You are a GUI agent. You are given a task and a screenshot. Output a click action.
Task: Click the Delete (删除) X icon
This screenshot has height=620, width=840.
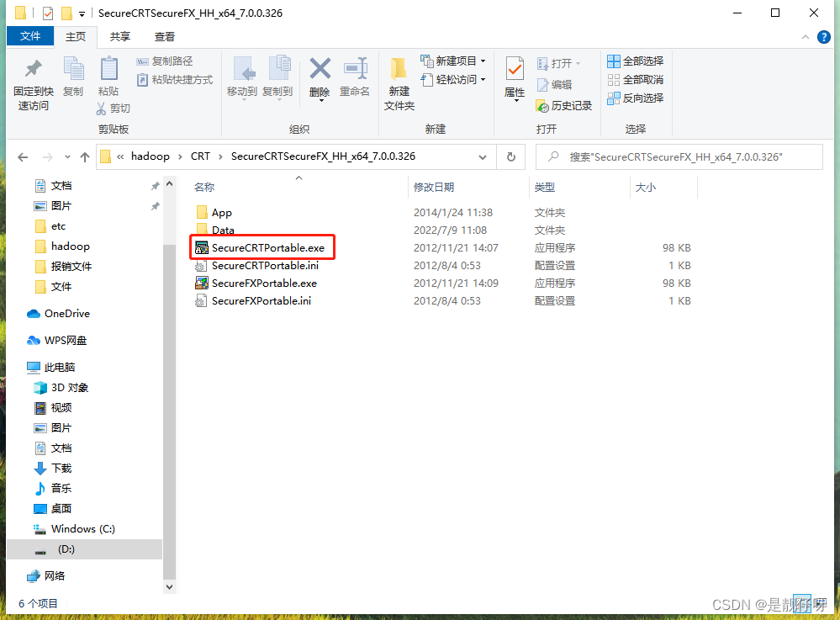pyautogui.click(x=320, y=69)
